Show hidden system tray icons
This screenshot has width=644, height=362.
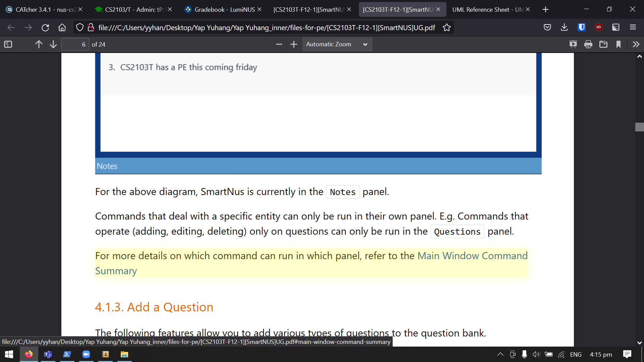click(500, 354)
